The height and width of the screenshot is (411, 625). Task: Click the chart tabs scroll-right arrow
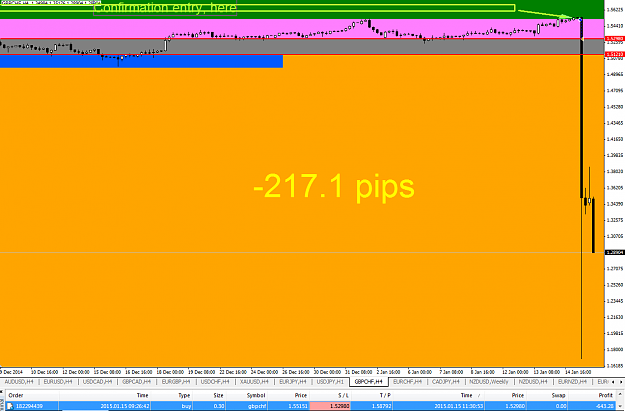click(620, 382)
